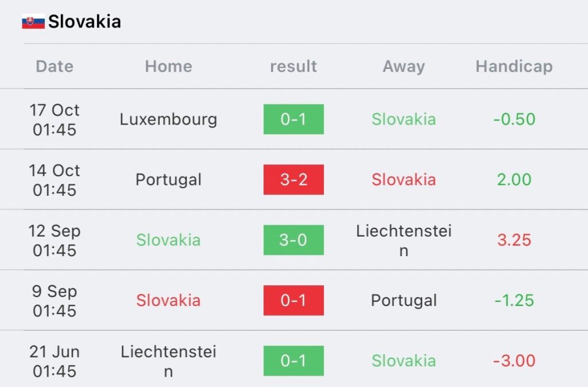Click the -0.50 handicap value

514,119
